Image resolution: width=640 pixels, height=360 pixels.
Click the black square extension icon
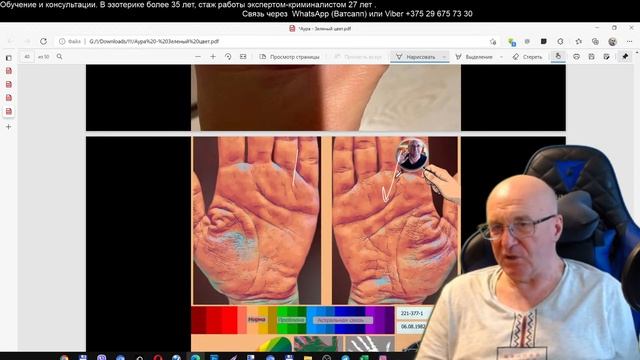coord(544,41)
